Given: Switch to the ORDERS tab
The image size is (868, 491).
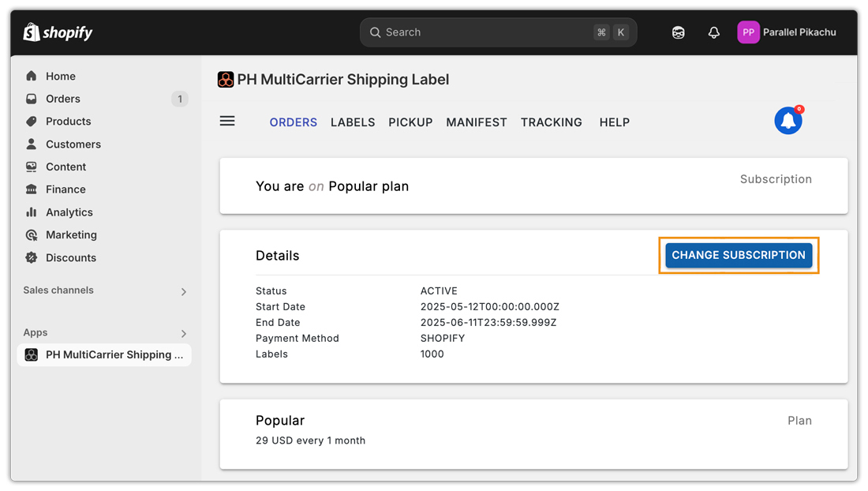Looking at the screenshot, I should pyautogui.click(x=294, y=122).
